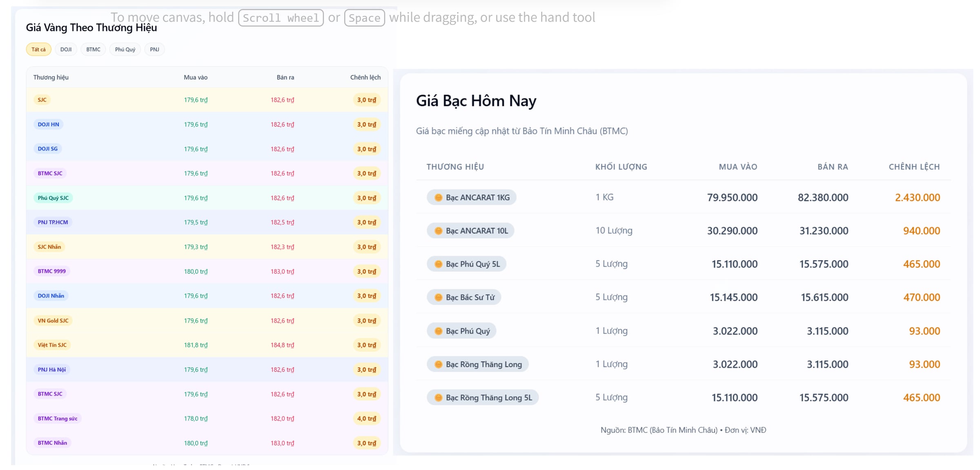Click the 'Chênh lệch' gold table header

coord(365,77)
